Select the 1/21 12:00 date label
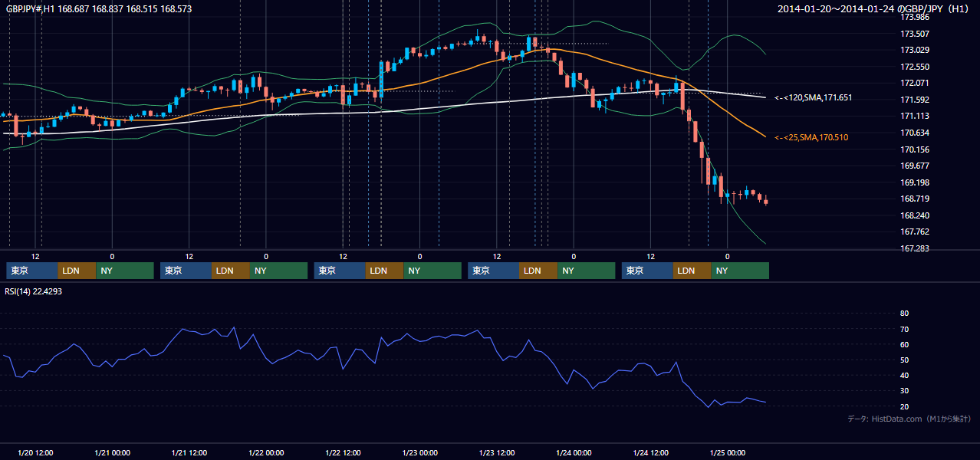 click(x=189, y=452)
